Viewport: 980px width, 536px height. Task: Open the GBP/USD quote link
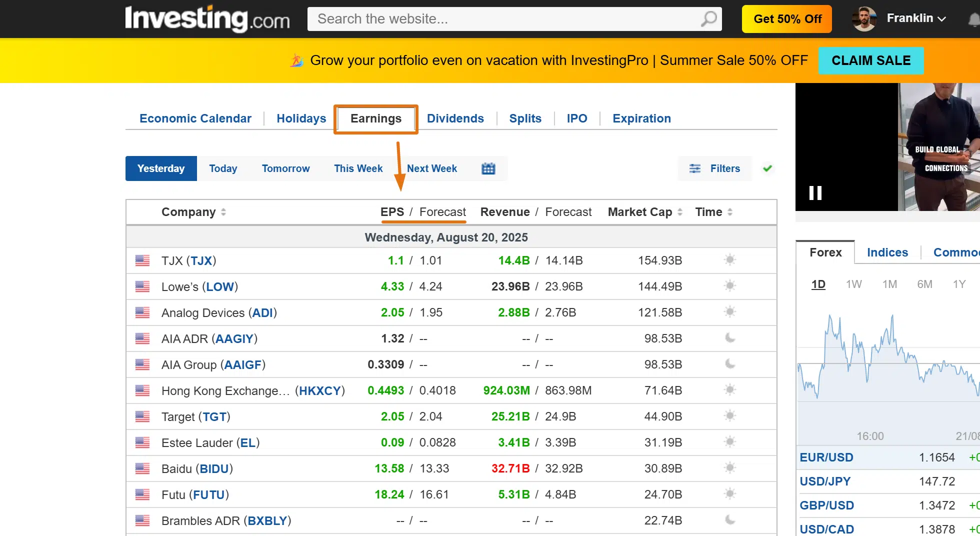826,505
